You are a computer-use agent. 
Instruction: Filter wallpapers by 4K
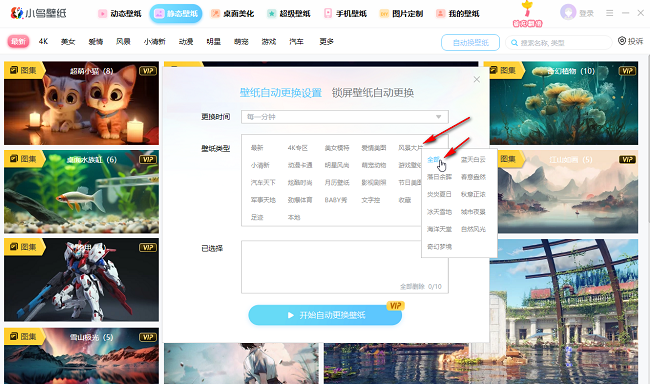(x=44, y=41)
